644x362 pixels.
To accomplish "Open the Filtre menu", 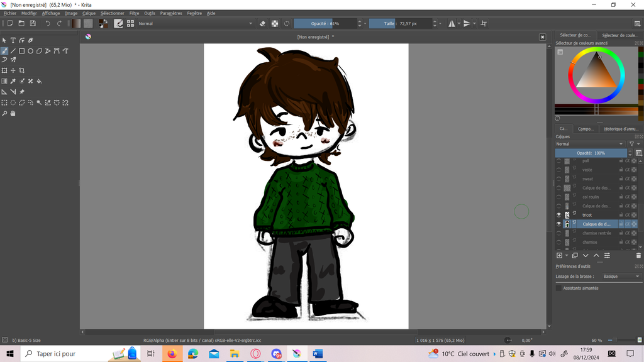I will (x=134, y=13).
